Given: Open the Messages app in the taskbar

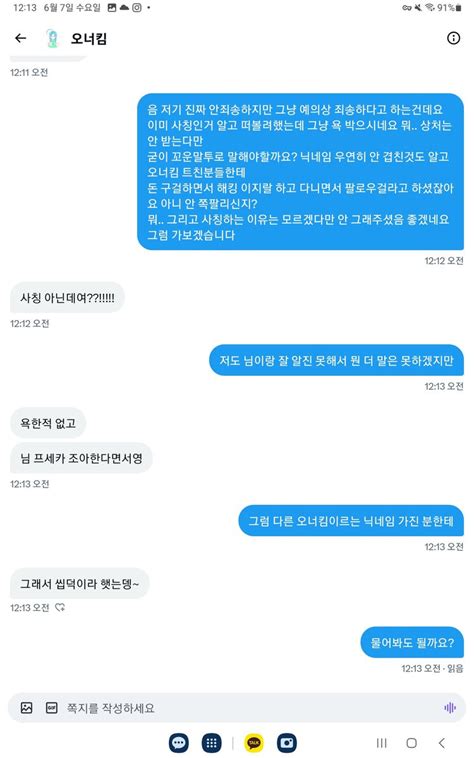Looking at the screenshot, I should pos(179,743).
